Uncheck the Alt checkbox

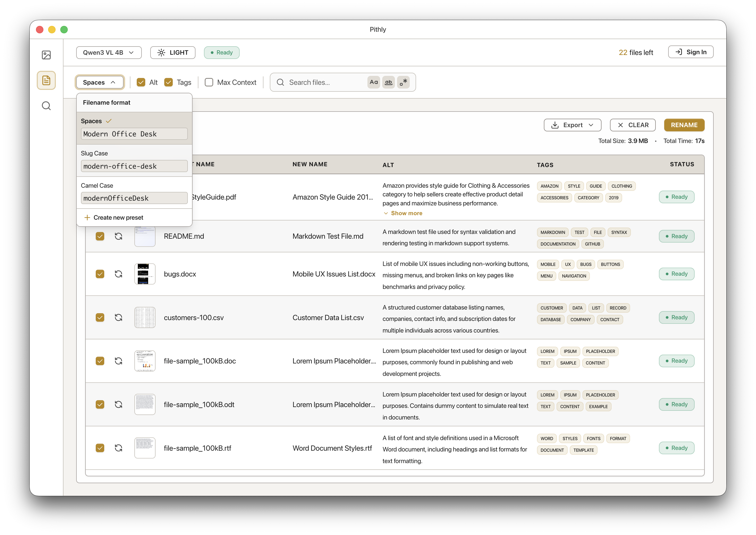pyautogui.click(x=141, y=82)
